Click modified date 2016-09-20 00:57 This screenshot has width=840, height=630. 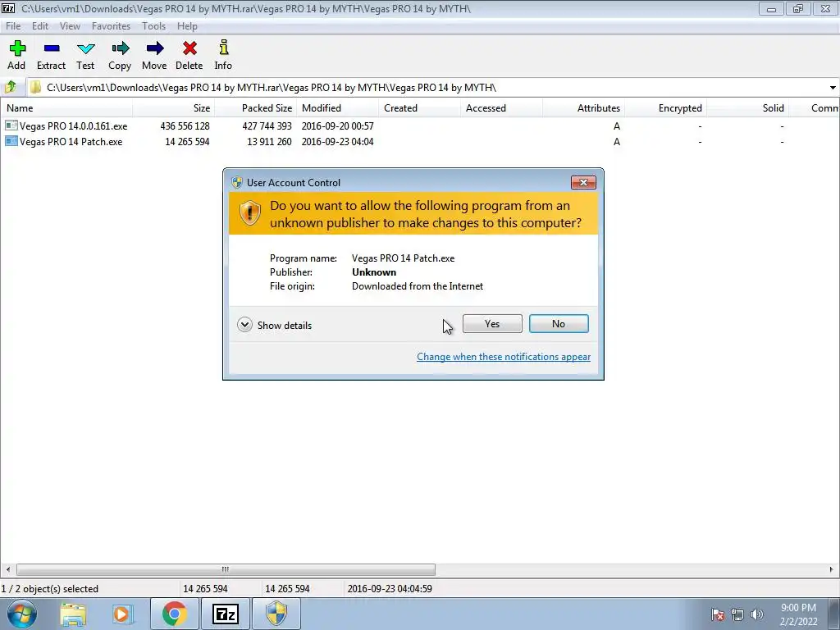point(337,126)
